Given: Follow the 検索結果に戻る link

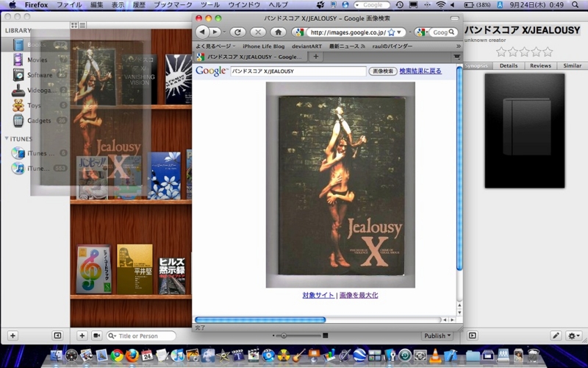Looking at the screenshot, I should tap(420, 71).
